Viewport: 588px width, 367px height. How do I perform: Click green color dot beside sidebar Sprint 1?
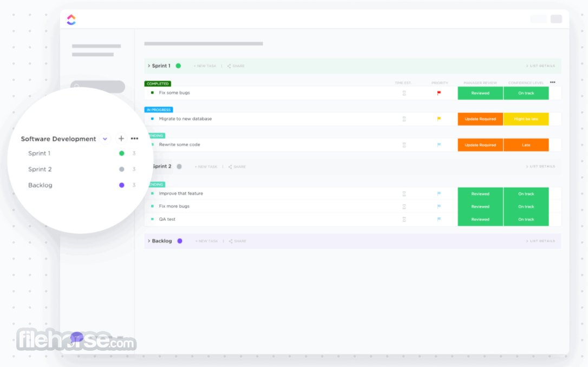121,153
